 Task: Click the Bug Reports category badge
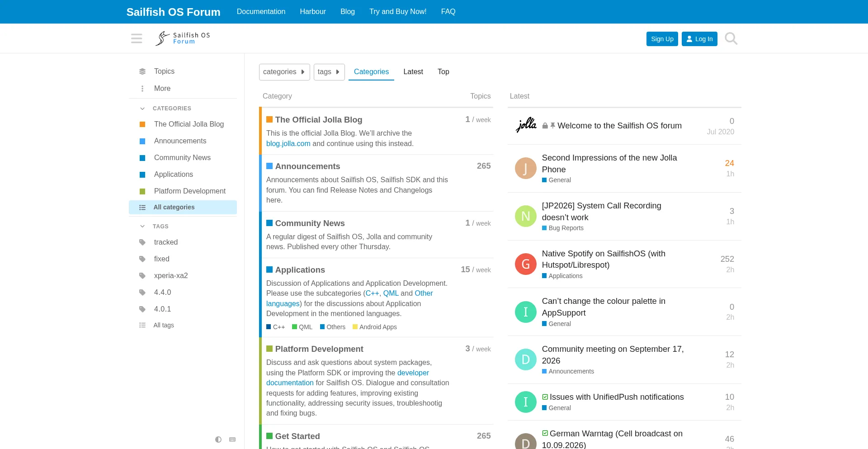click(x=563, y=228)
